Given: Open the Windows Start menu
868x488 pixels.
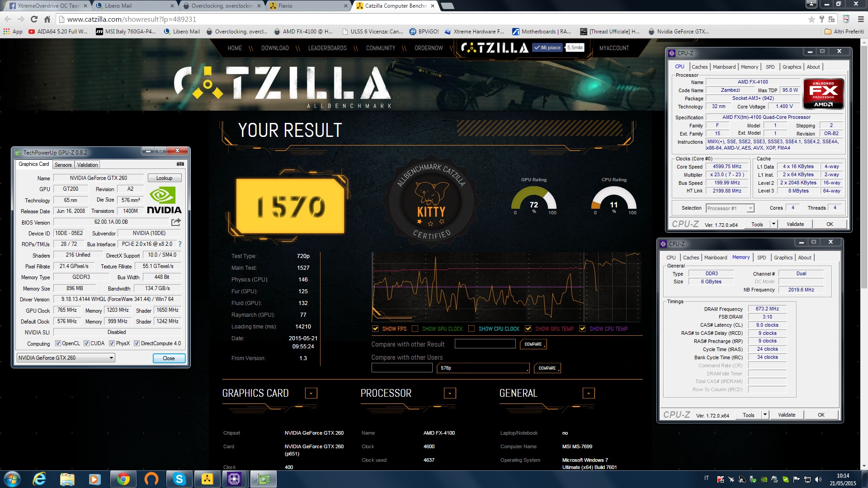Looking at the screenshot, I should click(x=12, y=479).
